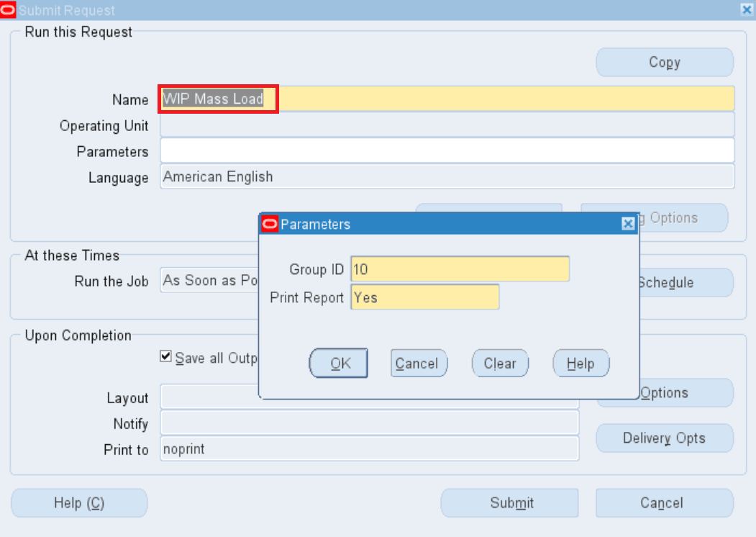
Task: Confirm parameters with the OK button
Action: (338, 363)
